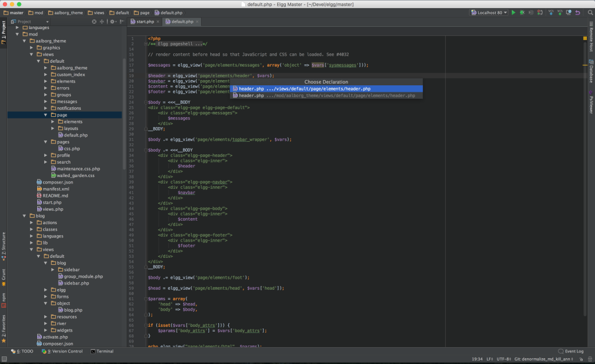Click the green Debug bug icon

(522, 13)
